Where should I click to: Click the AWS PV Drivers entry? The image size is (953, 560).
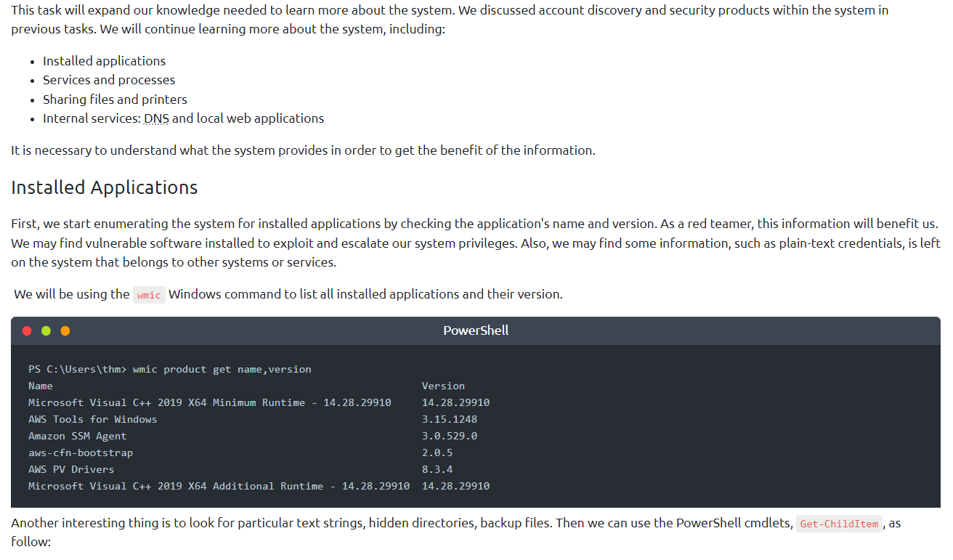71,469
